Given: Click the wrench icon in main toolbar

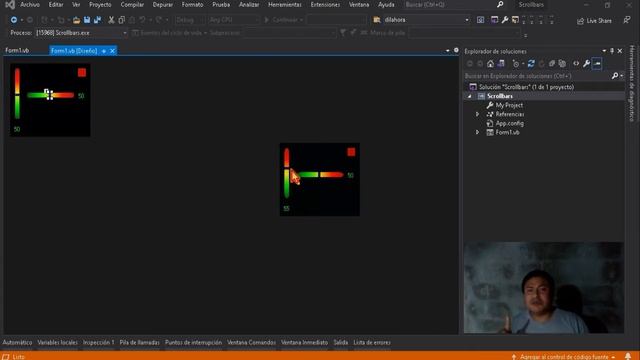Looking at the screenshot, I should (x=505, y=20).
